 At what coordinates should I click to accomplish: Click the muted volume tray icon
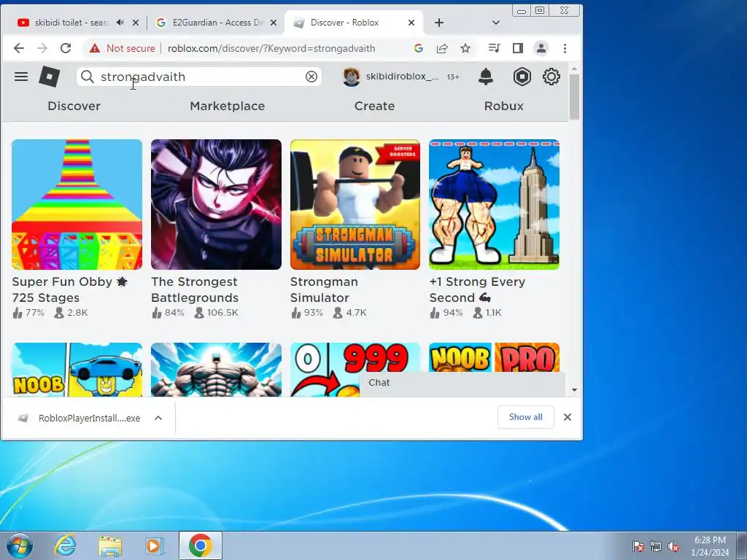(673, 546)
